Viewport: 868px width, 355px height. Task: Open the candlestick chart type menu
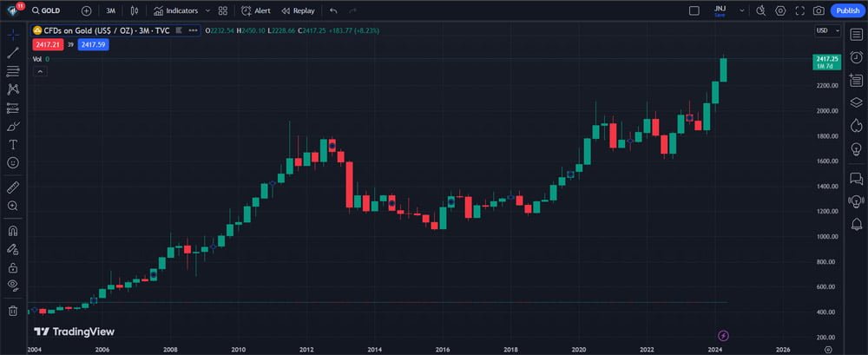pos(135,10)
